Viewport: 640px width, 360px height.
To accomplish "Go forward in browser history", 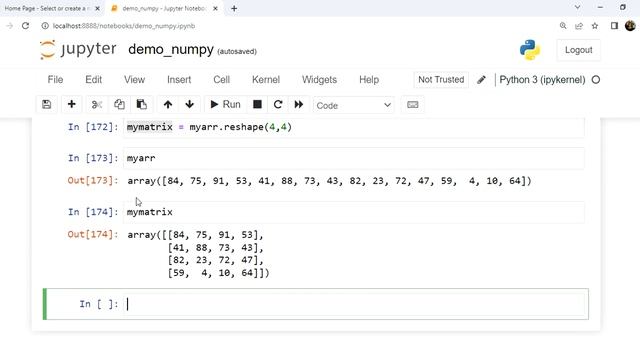I will [9, 26].
